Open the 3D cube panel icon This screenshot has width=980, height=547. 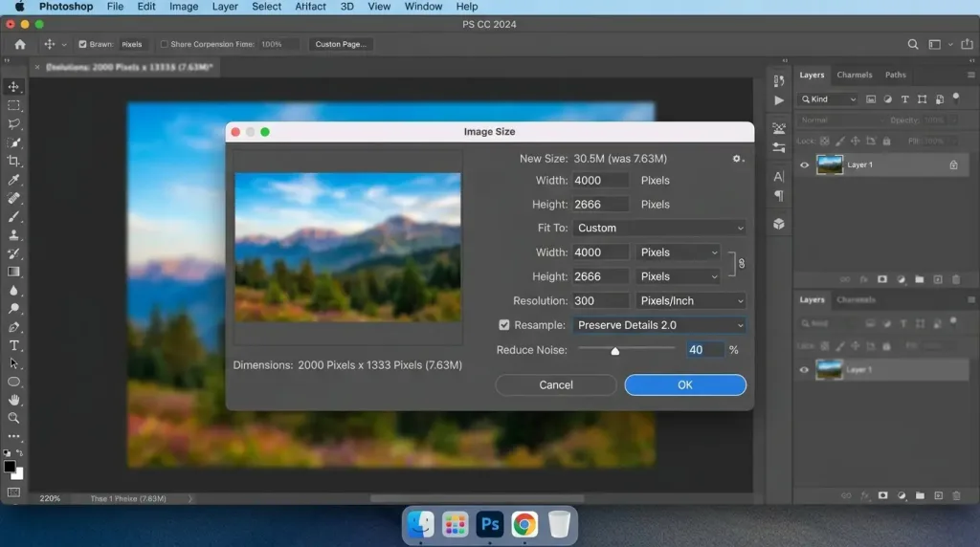[x=779, y=224]
